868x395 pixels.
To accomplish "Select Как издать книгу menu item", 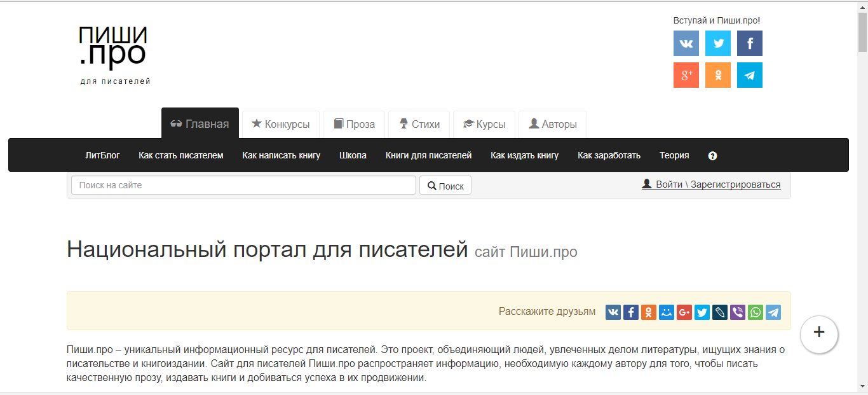I will (x=525, y=155).
